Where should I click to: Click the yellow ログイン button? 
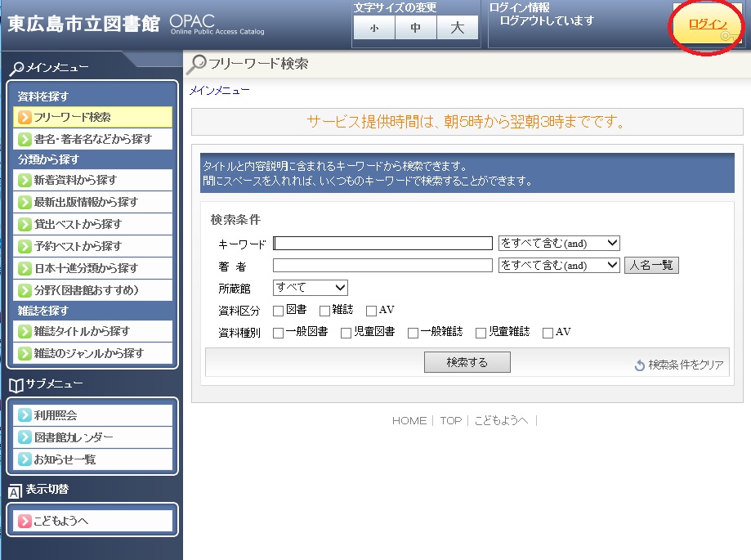tap(707, 25)
